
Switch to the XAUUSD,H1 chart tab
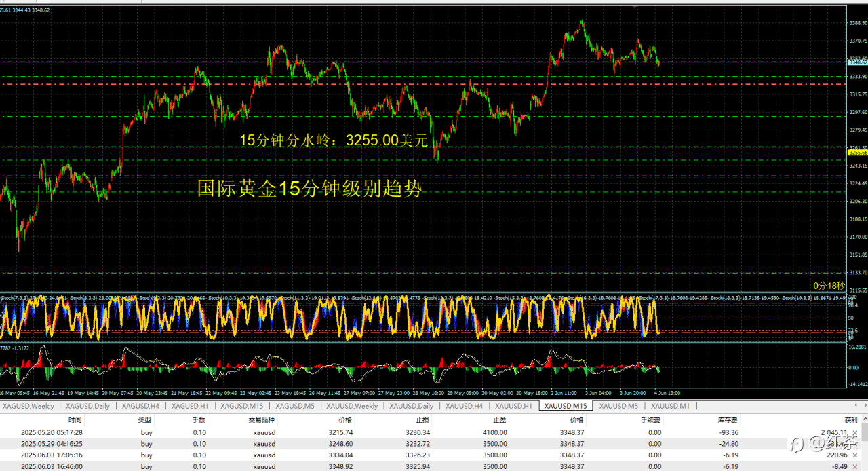click(x=514, y=406)
